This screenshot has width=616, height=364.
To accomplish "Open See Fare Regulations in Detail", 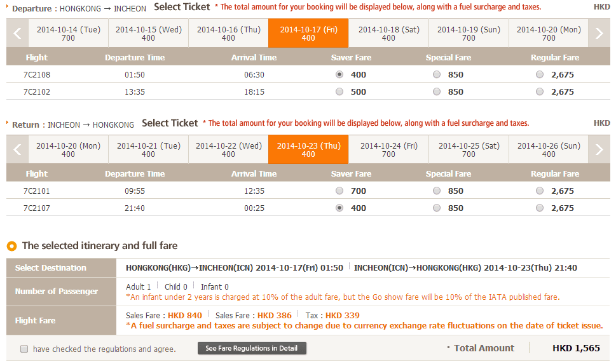I will click(252, 348).
